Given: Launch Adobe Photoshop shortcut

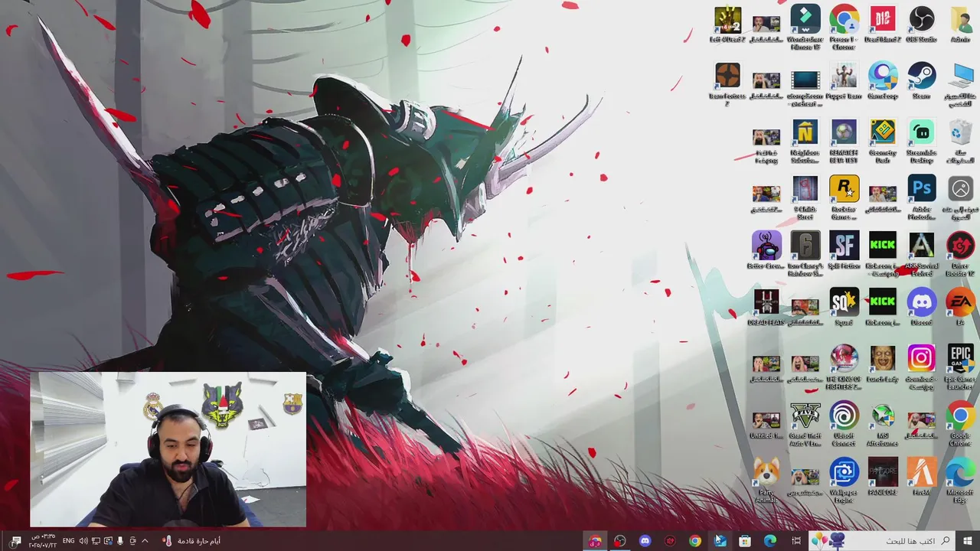Looking at the screenshot, I should tap(922, 197).
